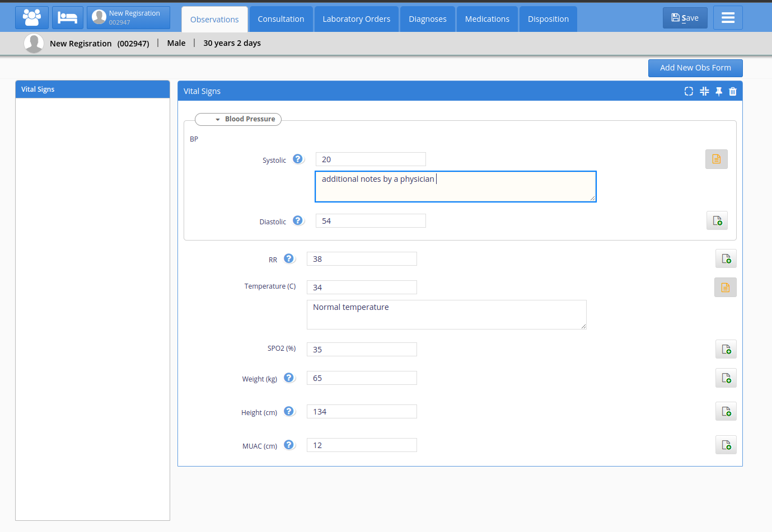Open the patients list icon
Image resolution: width=772 pixels, height=532 pixels.
click(32, 18)
